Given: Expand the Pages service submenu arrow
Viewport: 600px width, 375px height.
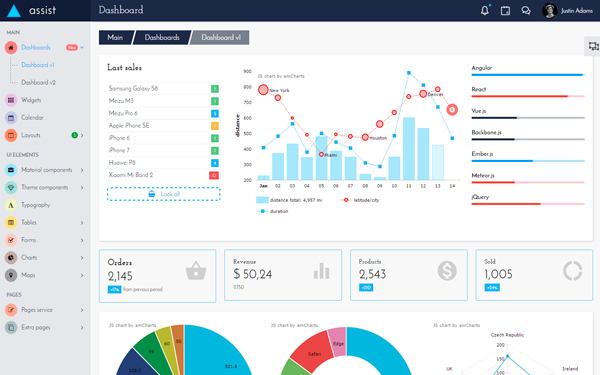Looking at the screenshot, I should pos(82,310).
